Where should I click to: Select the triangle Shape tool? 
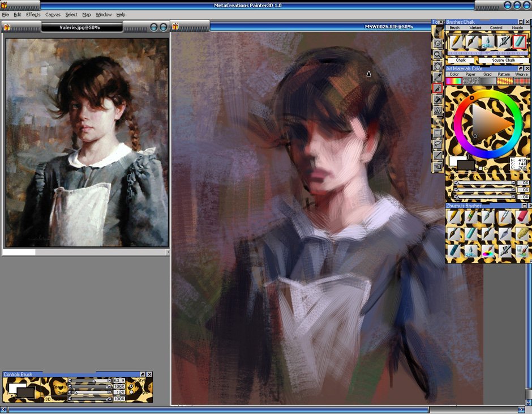coord(437,110)
